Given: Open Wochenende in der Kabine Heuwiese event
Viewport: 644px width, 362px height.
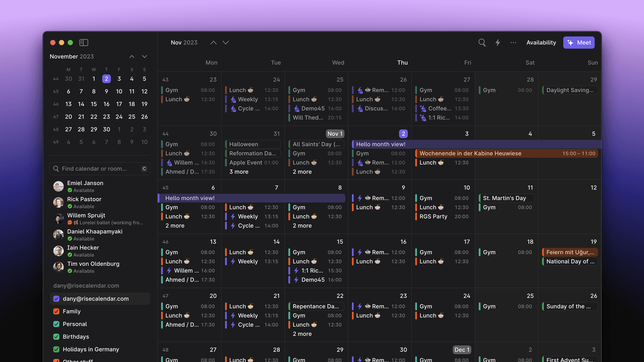Looking at the screenshot, I should (x=507, y=153).
